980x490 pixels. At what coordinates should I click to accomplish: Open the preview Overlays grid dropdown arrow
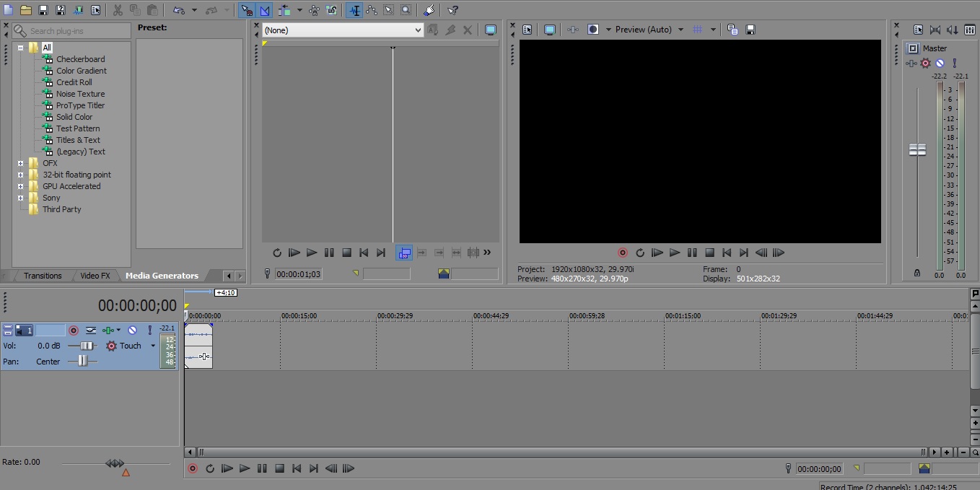tap(713, 30)
